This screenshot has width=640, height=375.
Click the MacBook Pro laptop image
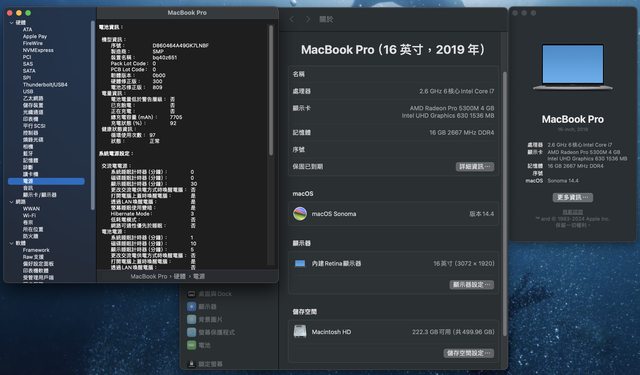click(x=573, y=67)
